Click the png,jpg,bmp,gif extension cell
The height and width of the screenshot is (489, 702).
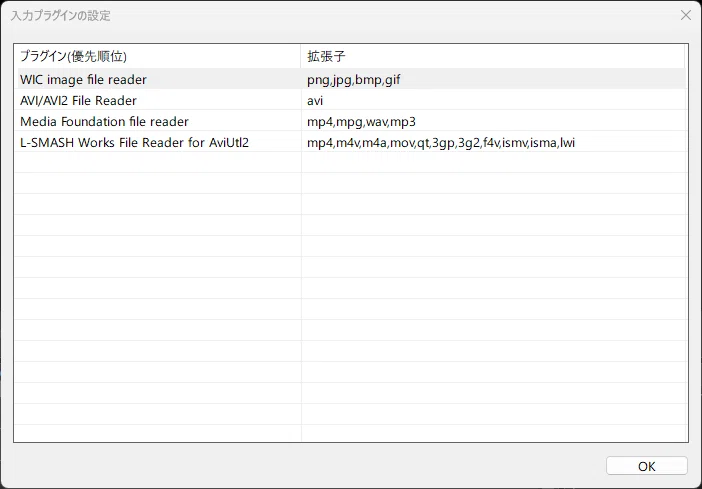coord(494,79)
